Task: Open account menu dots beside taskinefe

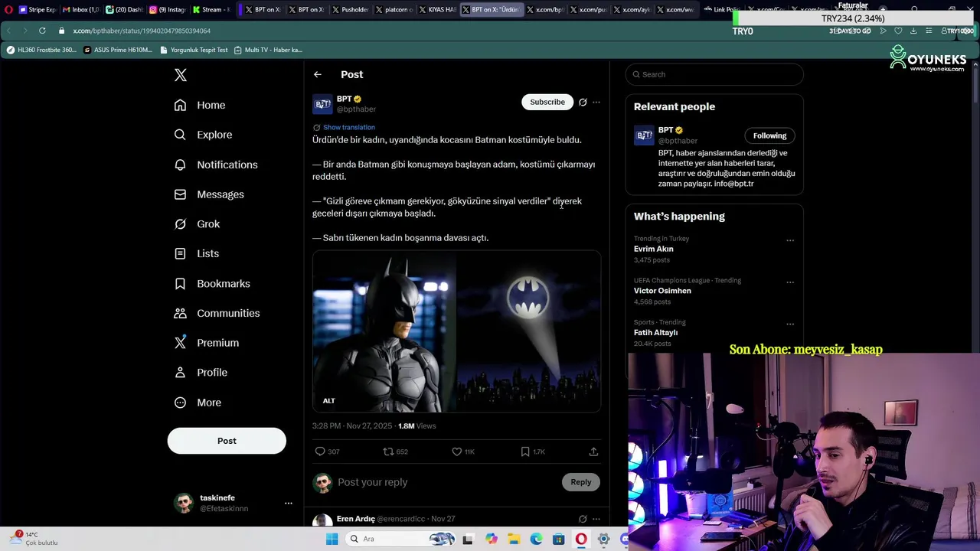Action: tap(289, 503)
